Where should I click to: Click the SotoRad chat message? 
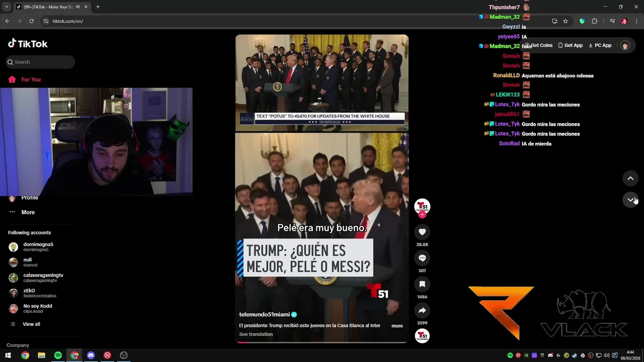point(525,144)
